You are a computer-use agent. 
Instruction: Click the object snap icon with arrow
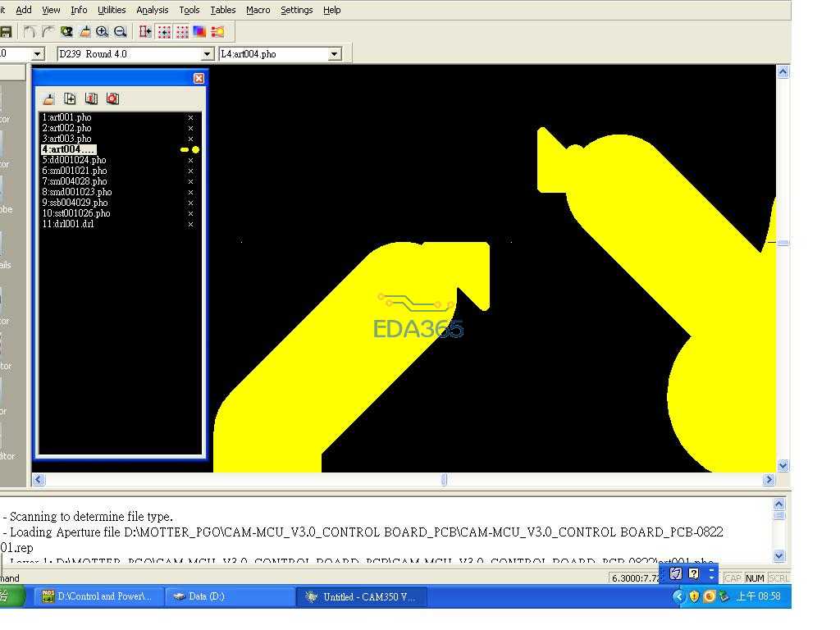[145, 32]
